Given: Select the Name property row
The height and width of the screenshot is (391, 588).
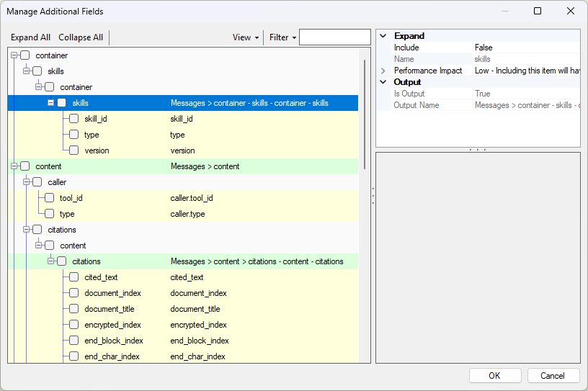Looking at the screenshot, I should click(x=486, y=59).
